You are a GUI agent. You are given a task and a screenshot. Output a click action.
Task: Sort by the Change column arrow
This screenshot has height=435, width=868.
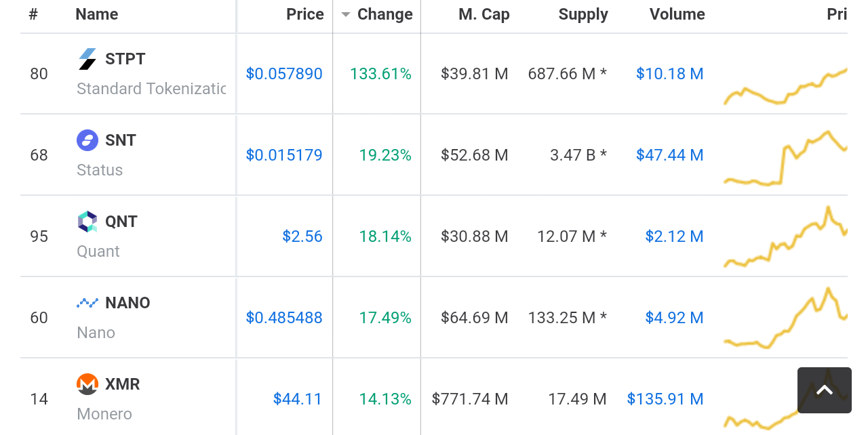[346, 15]
